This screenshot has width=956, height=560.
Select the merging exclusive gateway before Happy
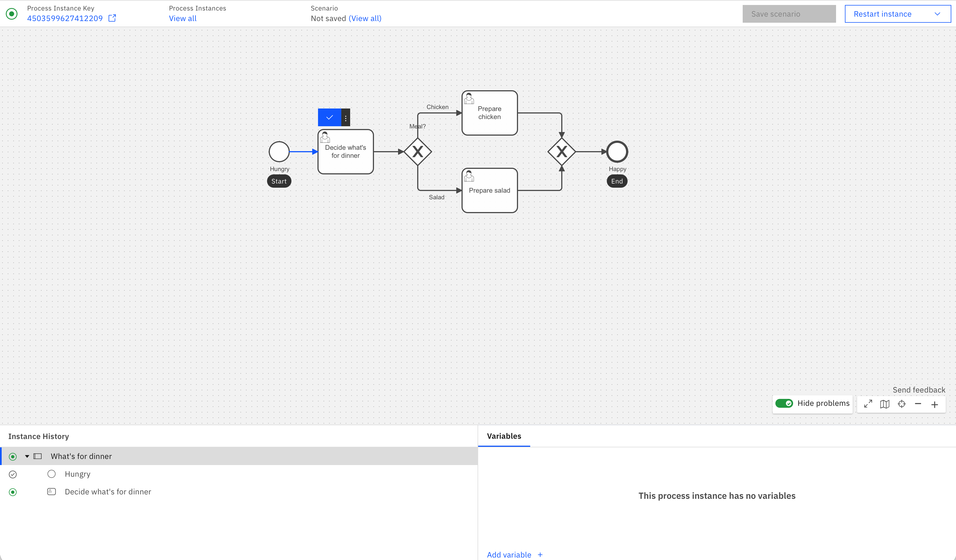[562, 152]
